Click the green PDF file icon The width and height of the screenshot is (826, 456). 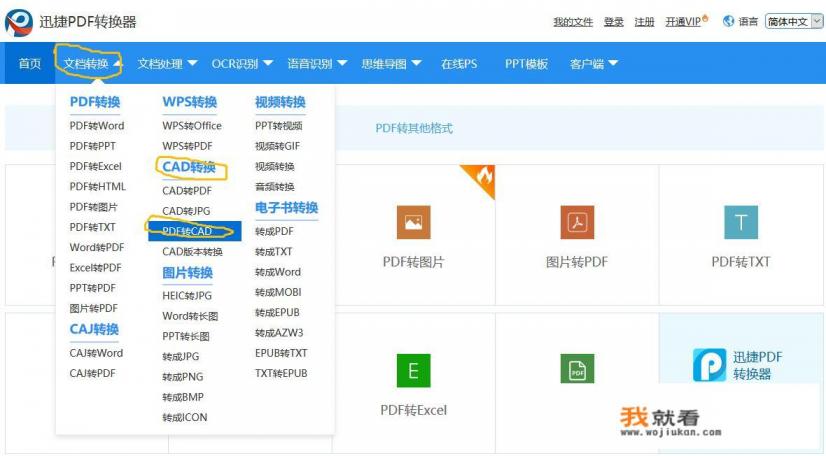(577, 369)
